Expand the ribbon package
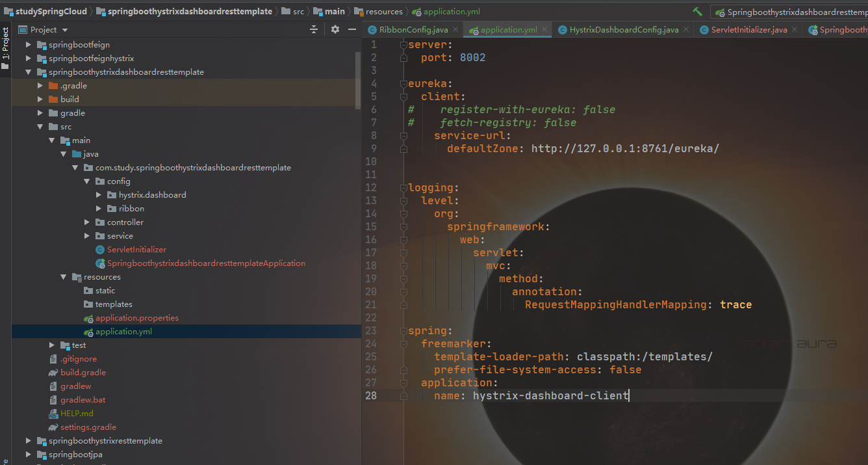The image size is (868, 465). [99, 209]
